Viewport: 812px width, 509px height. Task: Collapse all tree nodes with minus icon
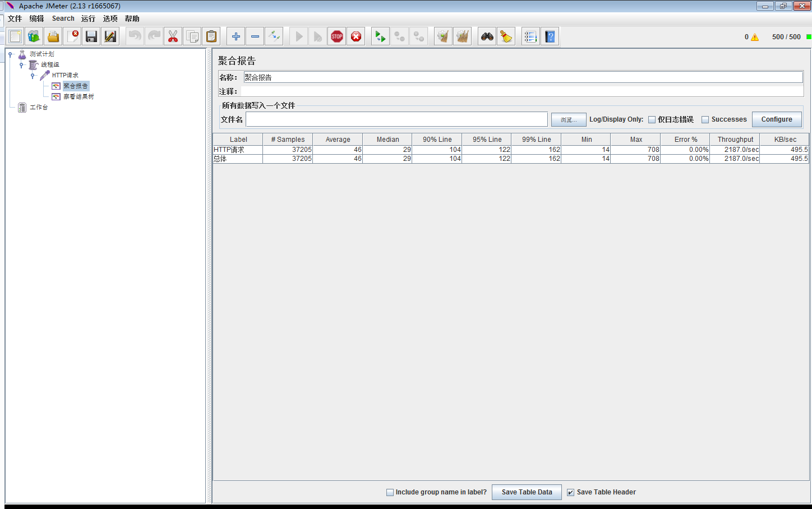(255, 36)
